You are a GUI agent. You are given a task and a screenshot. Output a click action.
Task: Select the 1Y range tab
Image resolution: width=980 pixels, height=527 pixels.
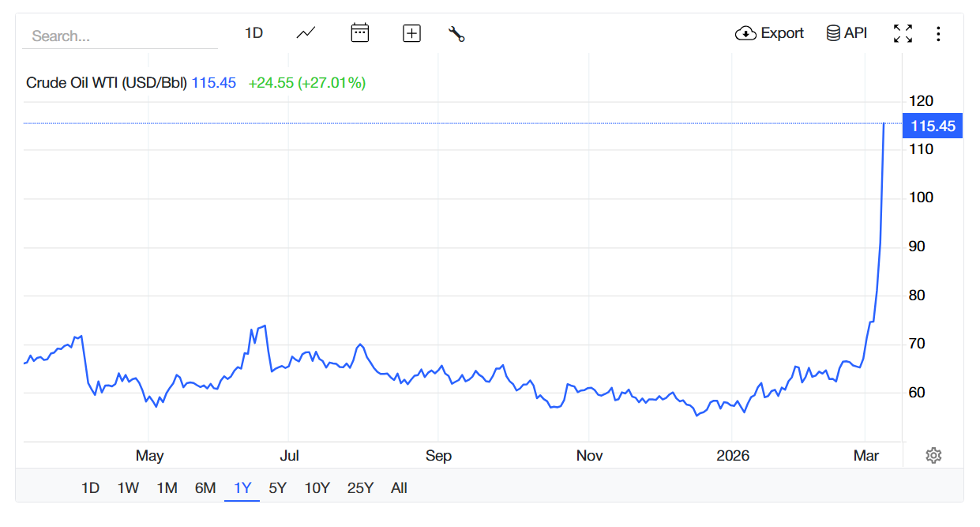[242, 488]
